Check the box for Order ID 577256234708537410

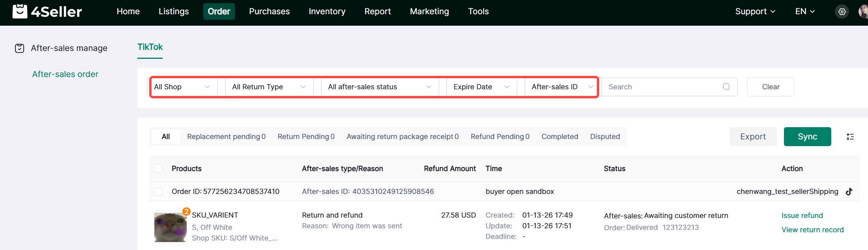[x=158, y=192]
